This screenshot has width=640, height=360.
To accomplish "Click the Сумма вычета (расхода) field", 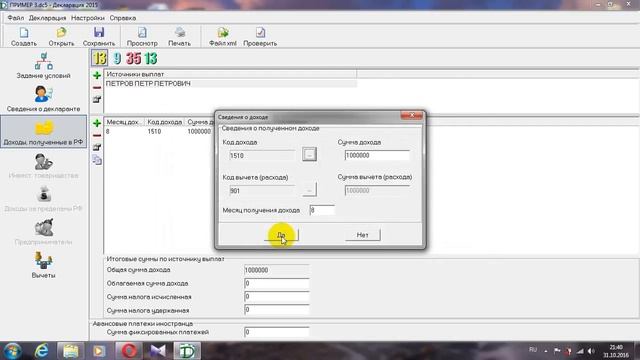I will 377,191.
